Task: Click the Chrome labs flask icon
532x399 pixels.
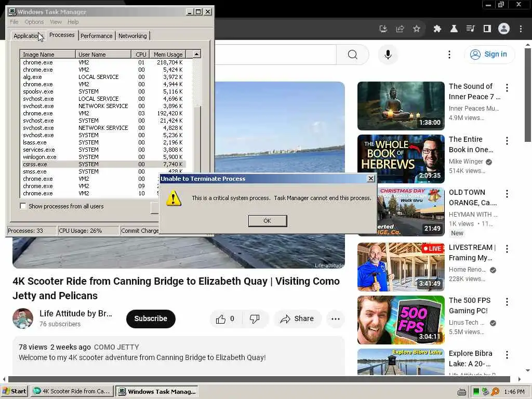Action: [454, 29]
